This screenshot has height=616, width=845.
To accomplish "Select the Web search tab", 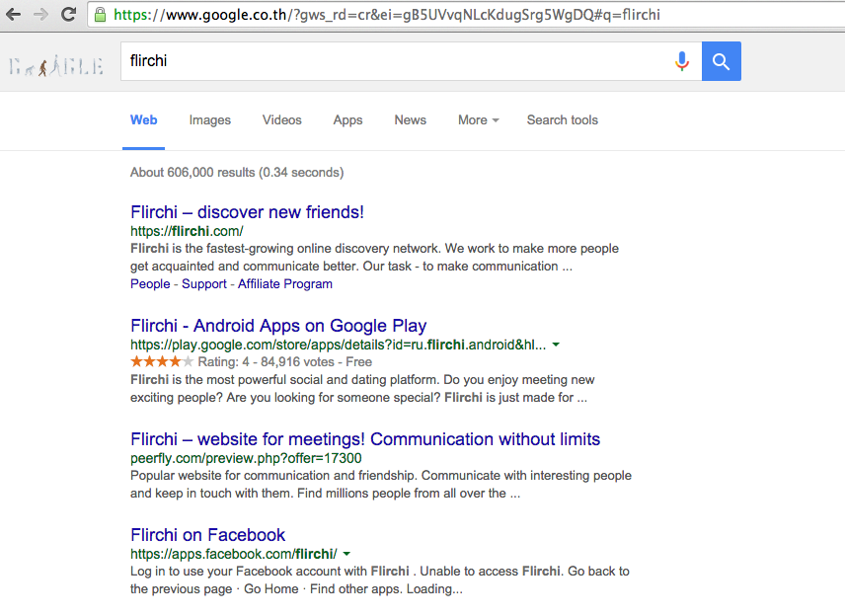I will pyautogui.click(x=143, y=120).
